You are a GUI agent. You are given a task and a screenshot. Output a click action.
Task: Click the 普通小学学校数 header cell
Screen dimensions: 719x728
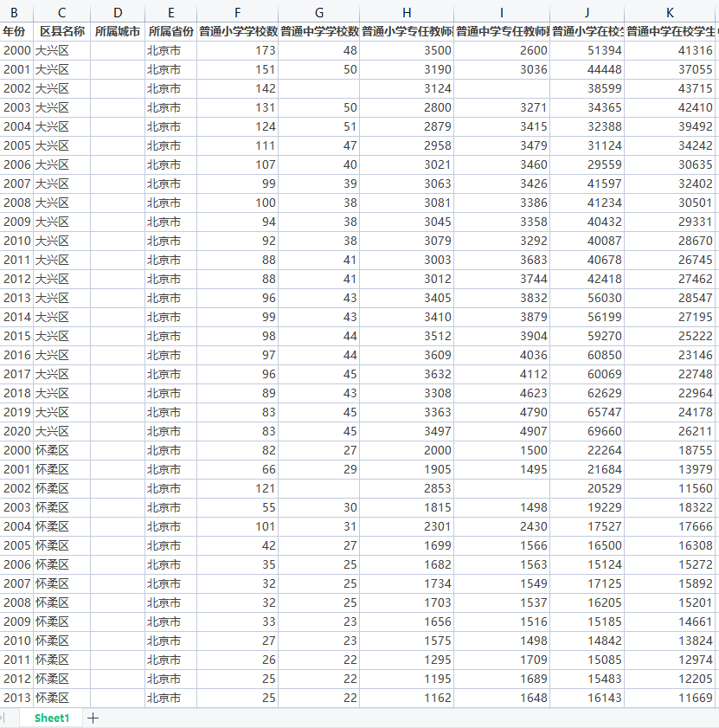tap(238, 31)
